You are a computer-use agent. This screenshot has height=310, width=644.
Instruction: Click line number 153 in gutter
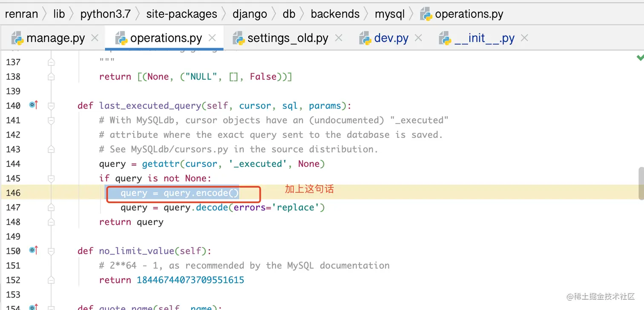click(x=13, y=294)
